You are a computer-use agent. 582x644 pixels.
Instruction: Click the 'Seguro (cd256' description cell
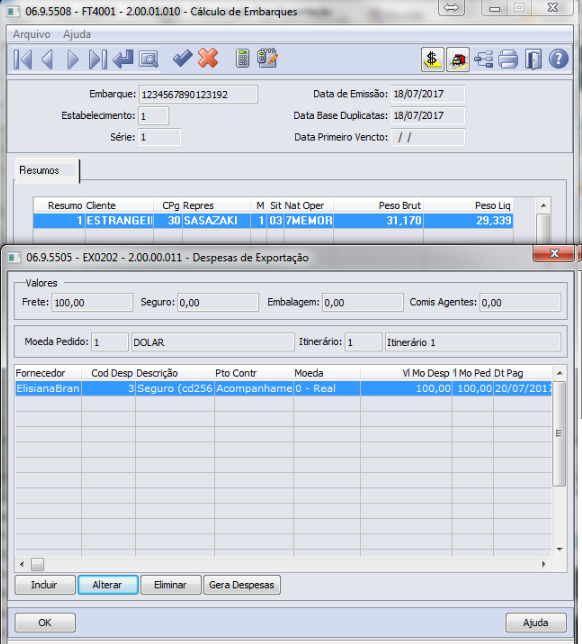(x=175, y=389)
